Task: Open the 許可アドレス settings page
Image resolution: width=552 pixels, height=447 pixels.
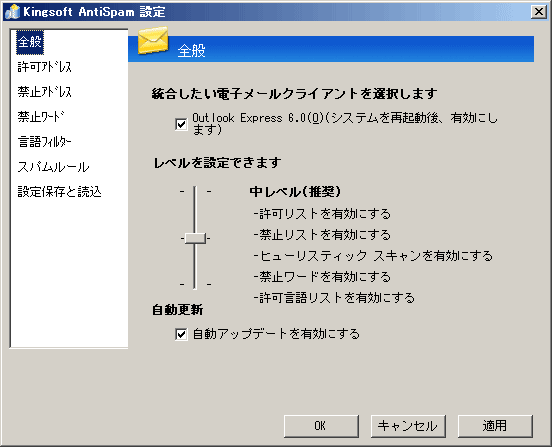Action: click(44, 67)
